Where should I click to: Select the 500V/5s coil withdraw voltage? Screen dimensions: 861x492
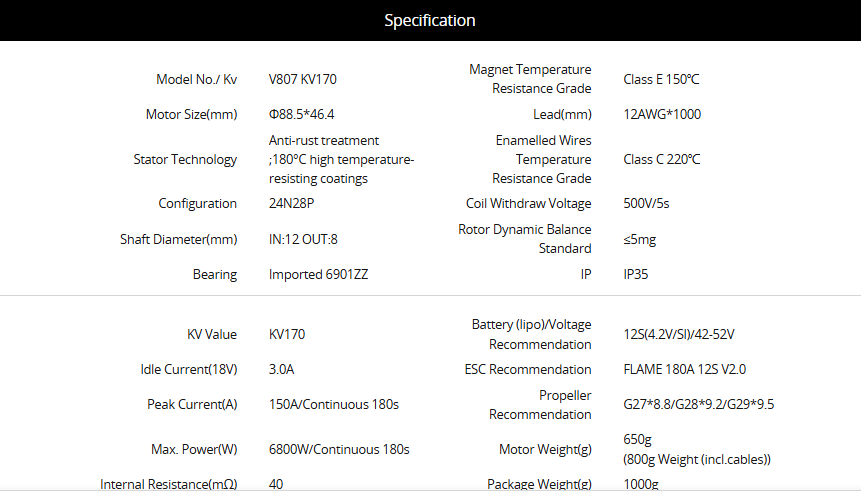(646, 203)
